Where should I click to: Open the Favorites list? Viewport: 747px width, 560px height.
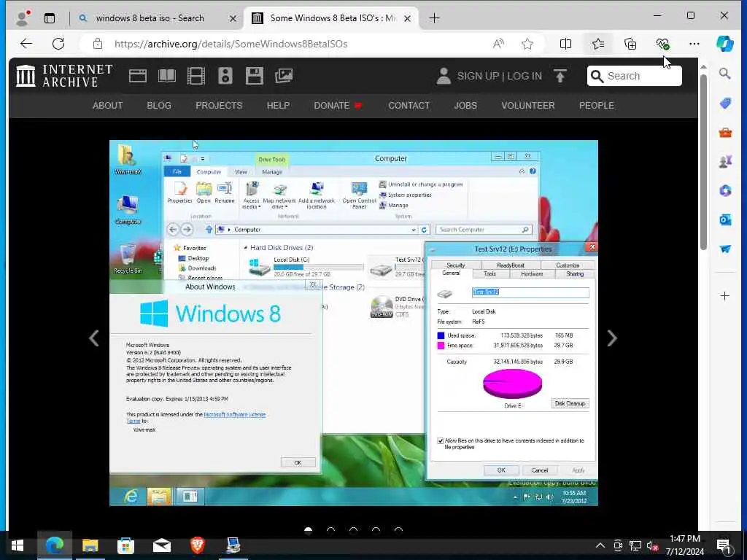[x=598, y=44]
